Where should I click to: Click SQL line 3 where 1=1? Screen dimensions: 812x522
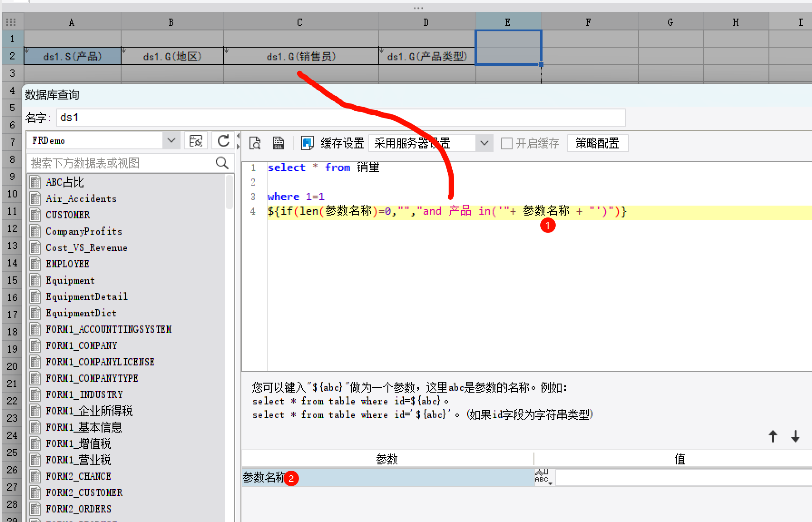(296, 197)
